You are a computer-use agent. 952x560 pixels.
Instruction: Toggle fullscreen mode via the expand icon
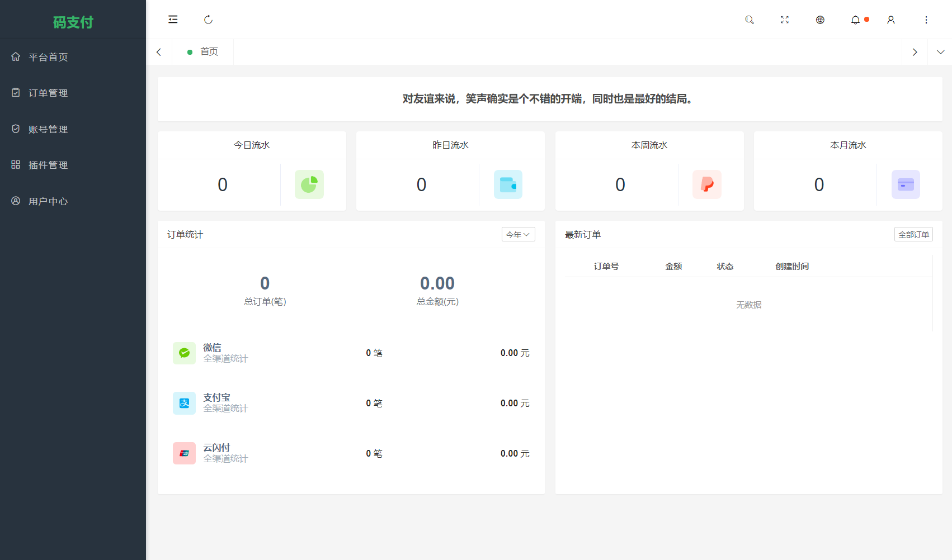tap(785, 20)
